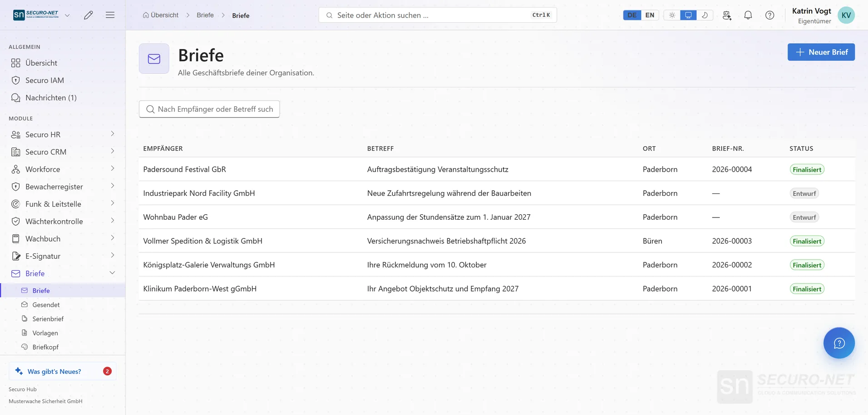
Task: Create a new letter with Neuer Brief
Action: tap(821, 52)
